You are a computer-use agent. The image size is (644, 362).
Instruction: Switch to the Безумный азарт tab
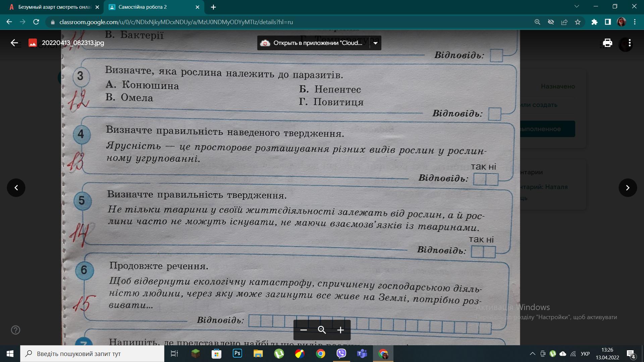54,7
